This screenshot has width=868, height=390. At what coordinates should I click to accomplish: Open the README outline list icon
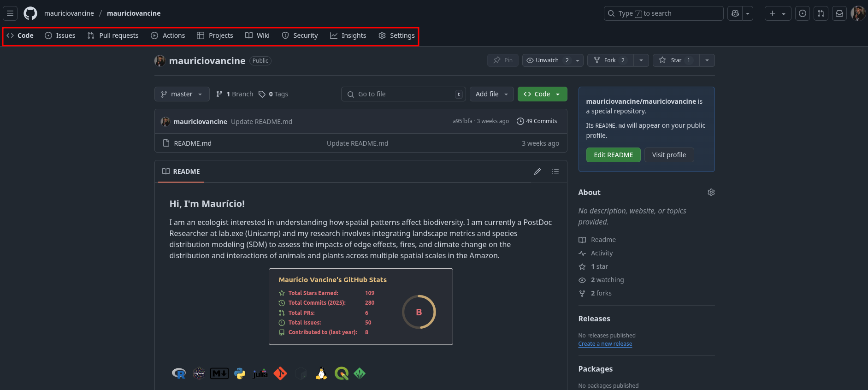point(555,171)
